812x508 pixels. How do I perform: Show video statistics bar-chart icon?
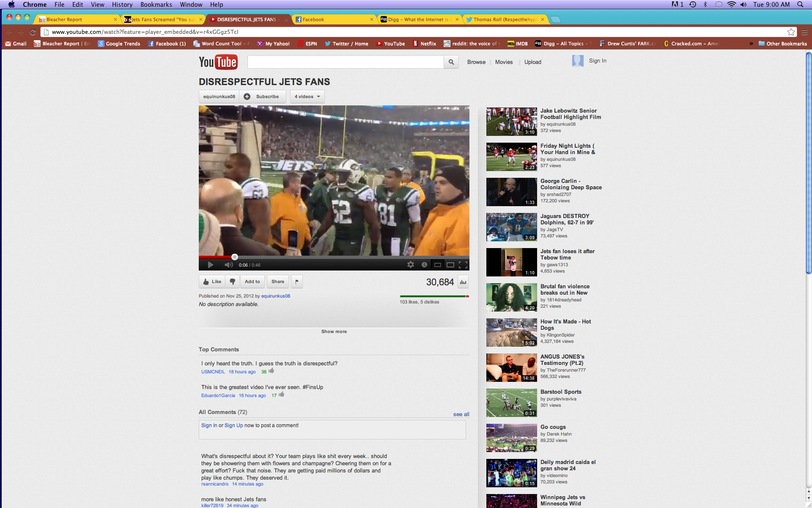(463, 282)
